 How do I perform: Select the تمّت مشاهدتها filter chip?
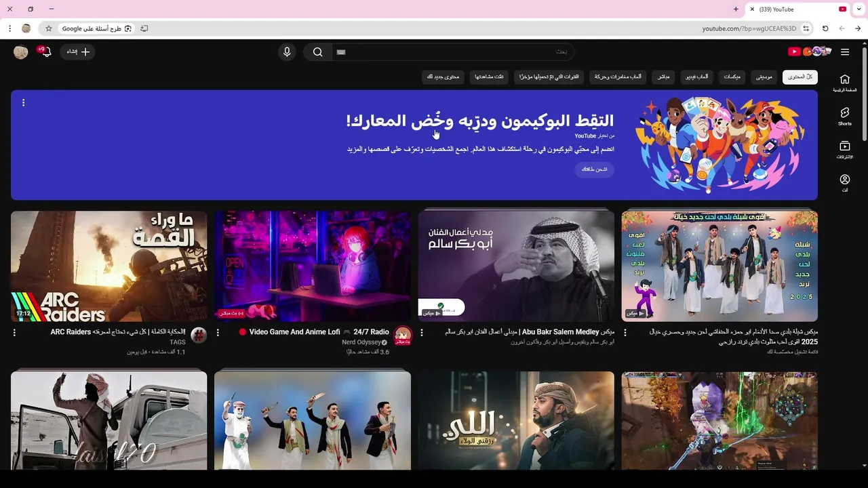[x=490, y=77]
